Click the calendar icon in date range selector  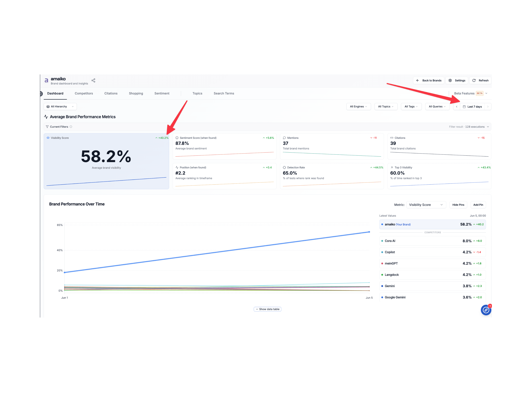pos(464,107)
